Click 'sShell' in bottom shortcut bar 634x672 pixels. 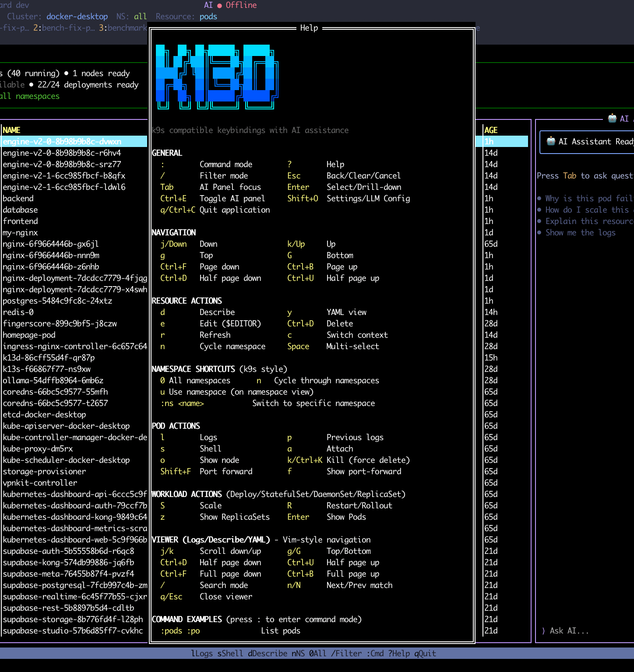click(230, 653)
